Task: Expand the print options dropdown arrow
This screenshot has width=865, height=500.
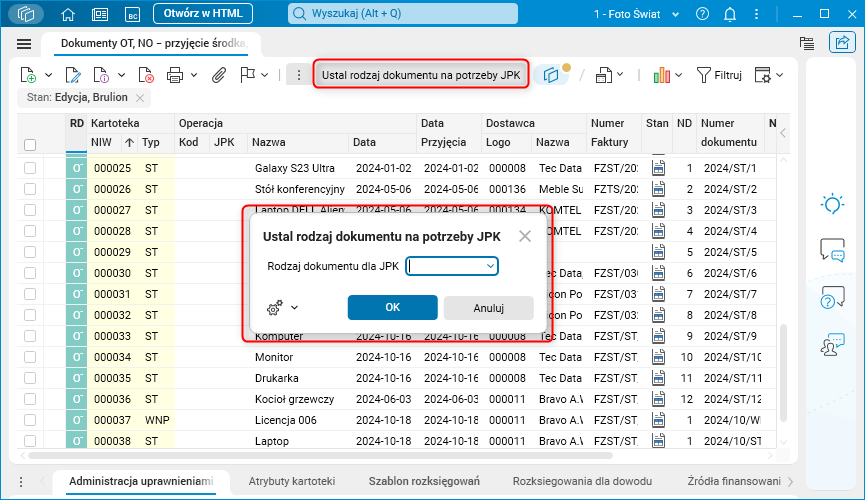Action: 194,75
